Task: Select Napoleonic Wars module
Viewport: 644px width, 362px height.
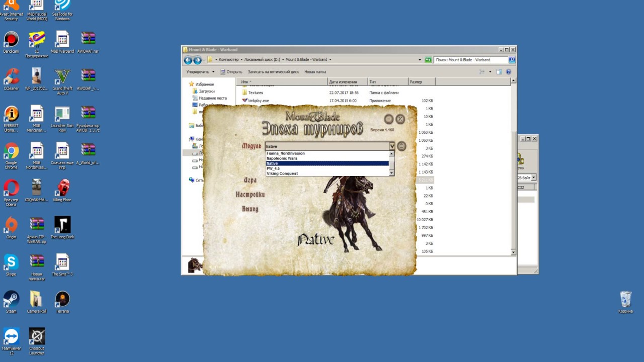Action: coord(328,158)
